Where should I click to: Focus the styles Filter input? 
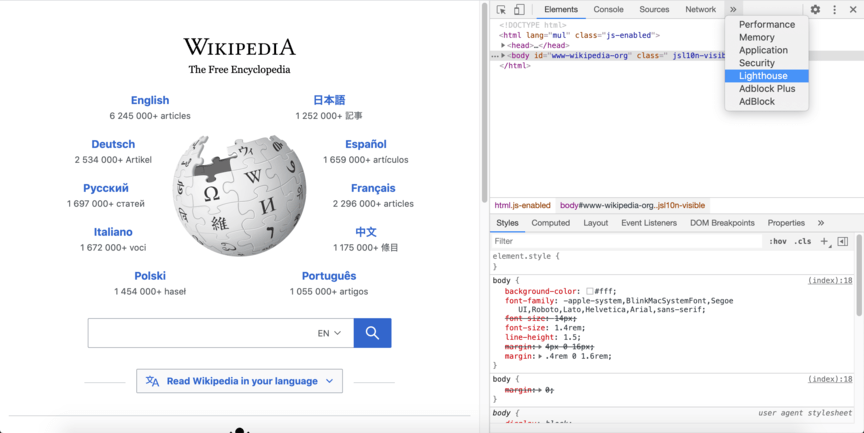point(627,241)
